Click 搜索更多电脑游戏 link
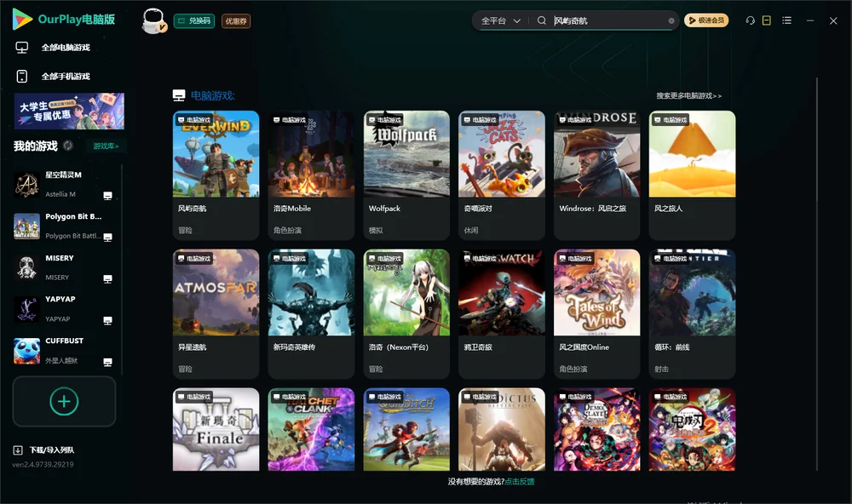Viewport: 852px width, 504px height. tap(688, 95)
